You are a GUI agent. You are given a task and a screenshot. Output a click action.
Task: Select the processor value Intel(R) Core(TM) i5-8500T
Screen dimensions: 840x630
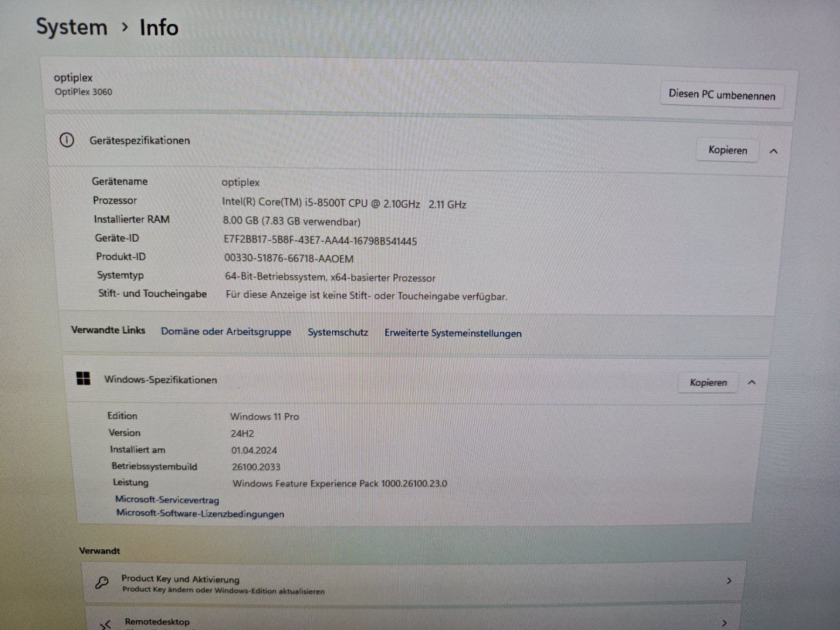(x=344, y=203)
